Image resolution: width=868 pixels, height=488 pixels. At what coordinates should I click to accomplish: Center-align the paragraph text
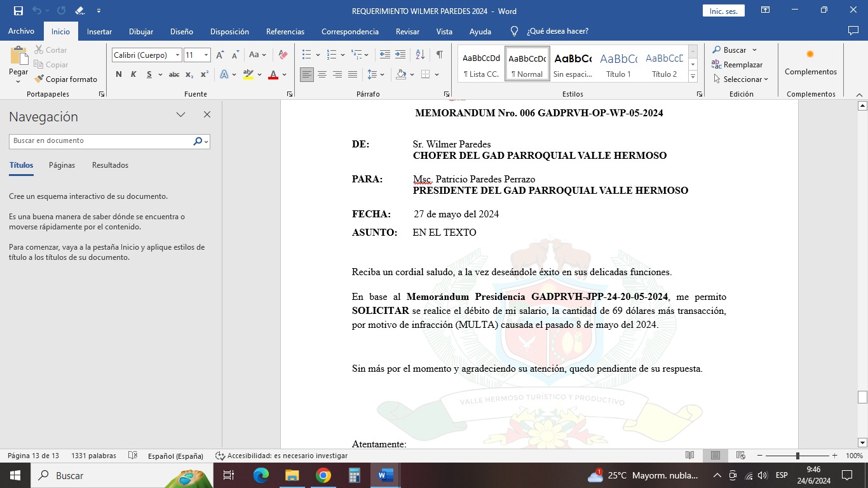[x=322, y=75]
